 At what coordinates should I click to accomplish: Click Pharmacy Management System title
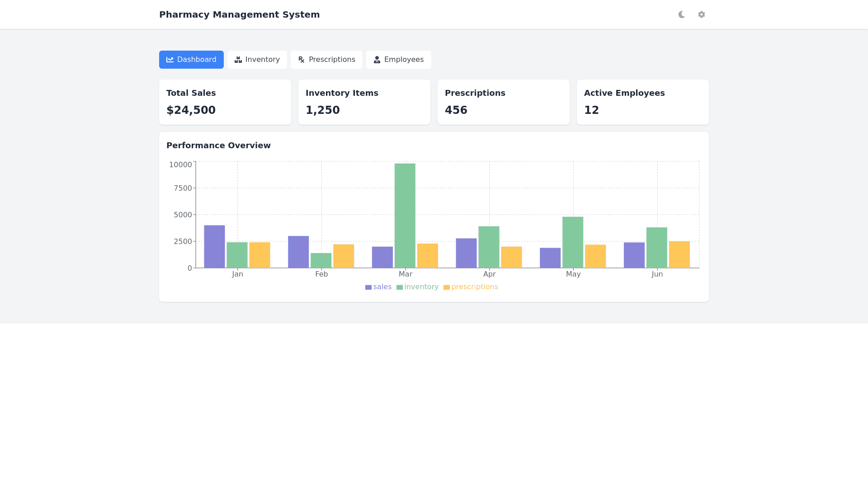[x=239, y=14]
